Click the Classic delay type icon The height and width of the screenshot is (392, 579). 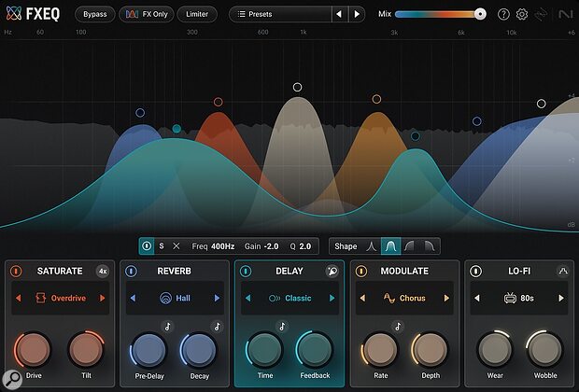[275, 299]
